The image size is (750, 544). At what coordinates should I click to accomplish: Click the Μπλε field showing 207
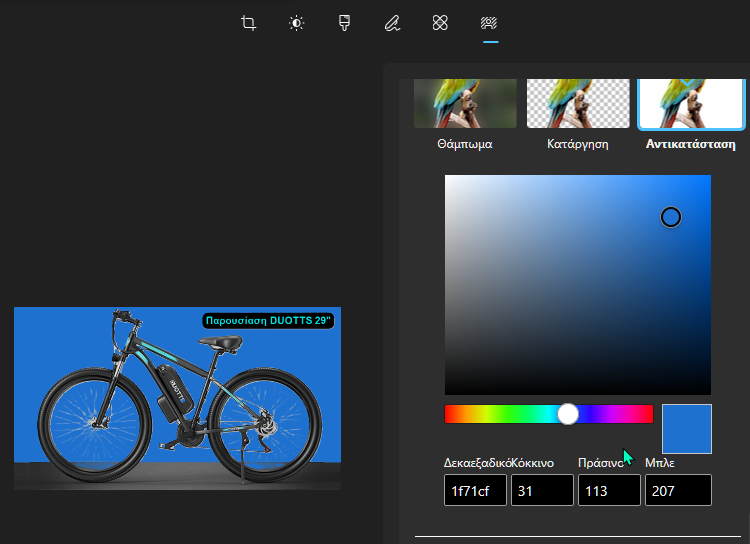pos(678,490)
